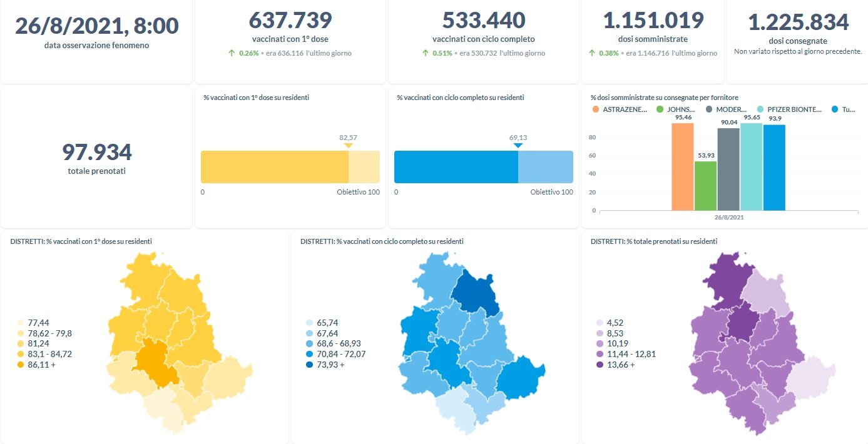The height and width of the screenshot is (444, 868).
Task: Click the 4,52 purple legend swatch
Action: (x=600, y=323)
